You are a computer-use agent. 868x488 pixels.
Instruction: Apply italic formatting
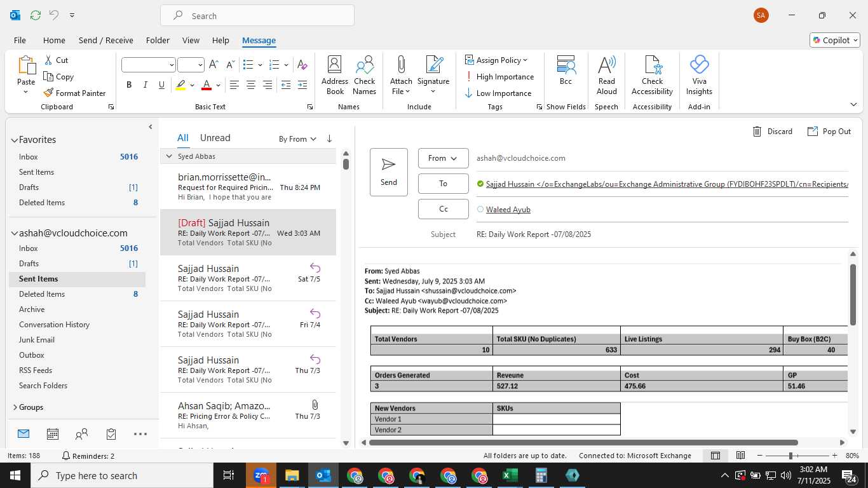click(x=146, y=85)
